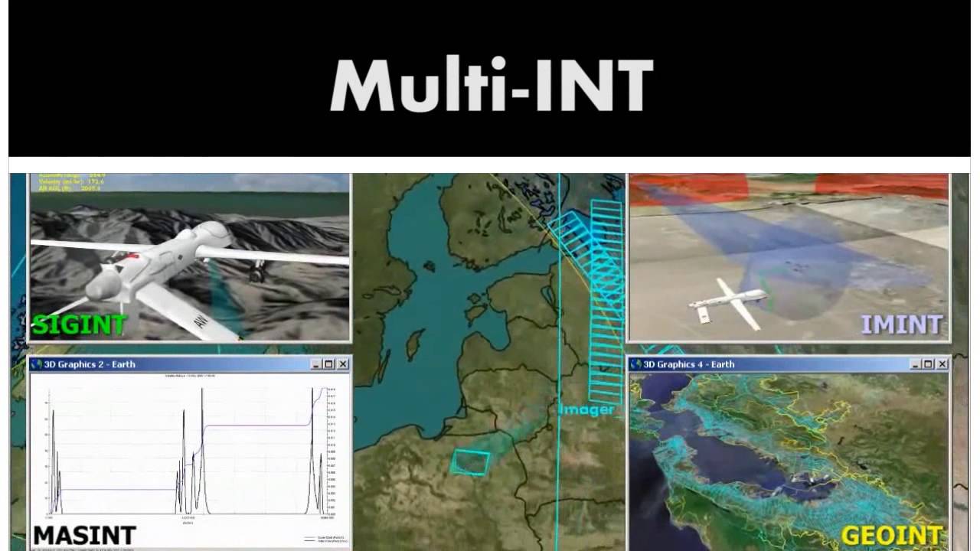Click the 'Imager' label on the central map
Viewport: 980px width, 551px height.
586,409
